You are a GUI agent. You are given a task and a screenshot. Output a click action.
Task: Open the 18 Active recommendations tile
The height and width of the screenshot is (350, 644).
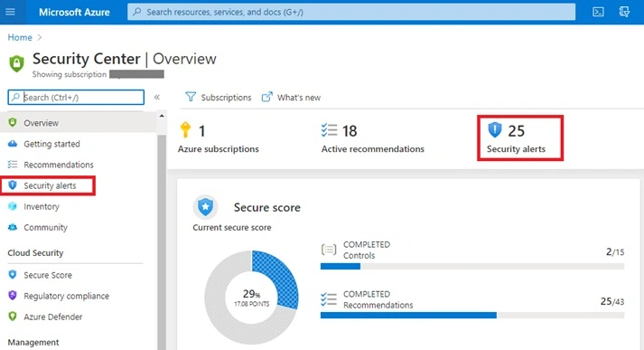pyautogui.click(x=372, y=138)
